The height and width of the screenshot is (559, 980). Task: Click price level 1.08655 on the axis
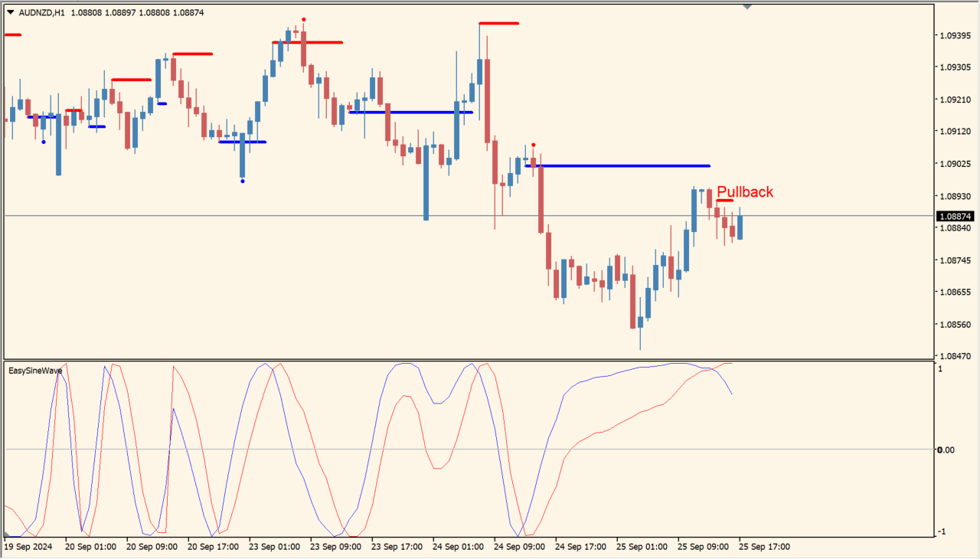pyautogui.click(x=955, y=293)
